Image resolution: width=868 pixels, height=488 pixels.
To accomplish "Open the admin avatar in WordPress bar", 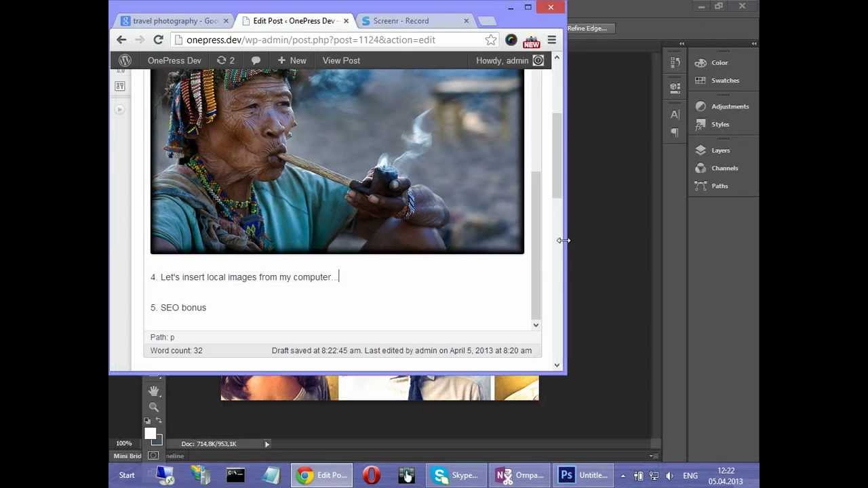I will (538, 60).
